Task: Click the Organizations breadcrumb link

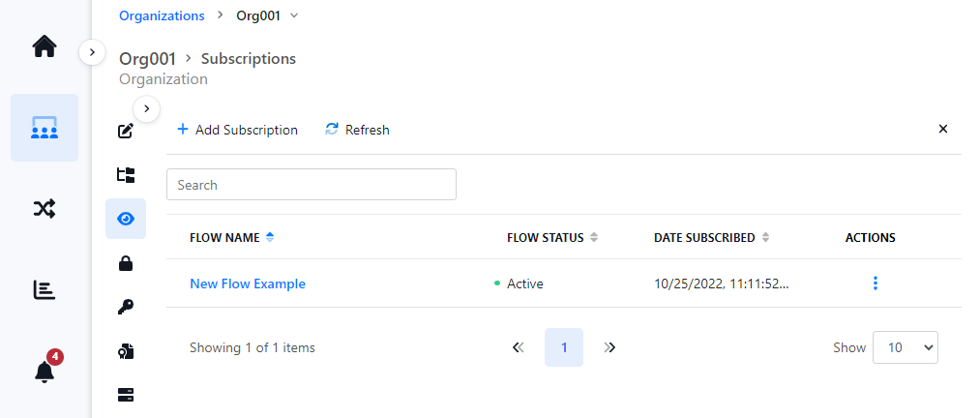Action: (162, 15)
